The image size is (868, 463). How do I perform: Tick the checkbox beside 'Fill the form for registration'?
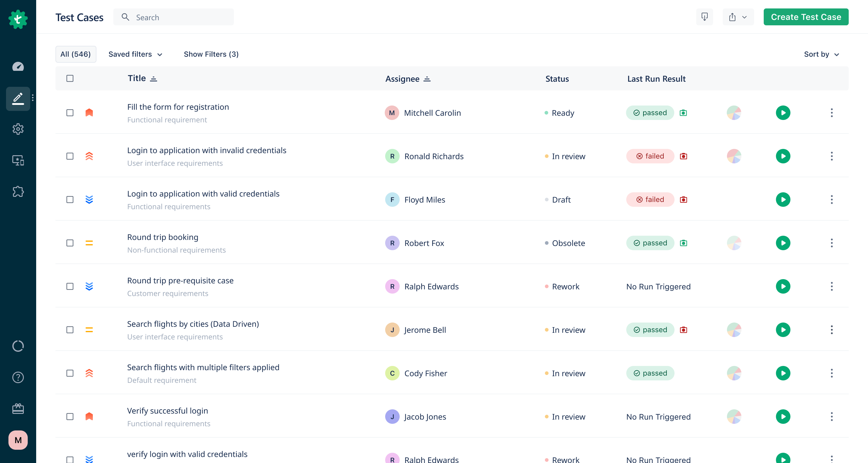point(70,113)
